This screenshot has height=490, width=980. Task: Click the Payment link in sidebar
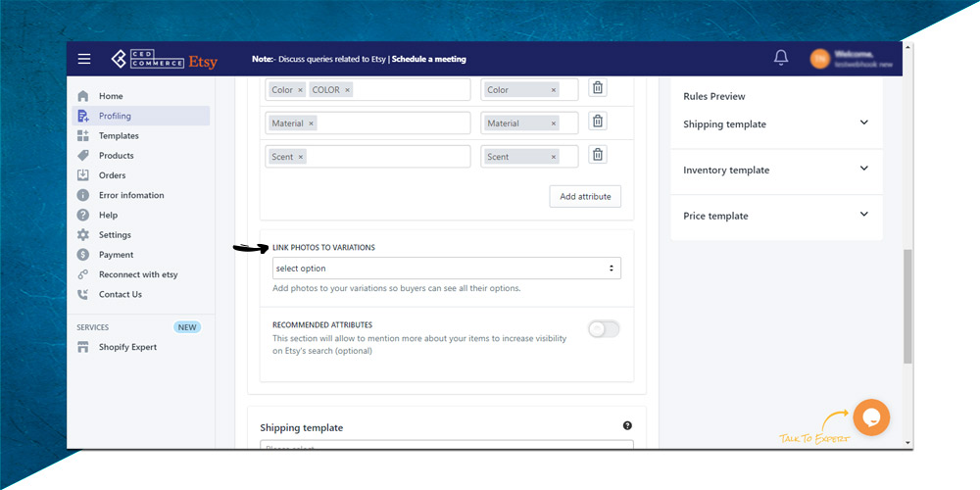pos(117,255)
